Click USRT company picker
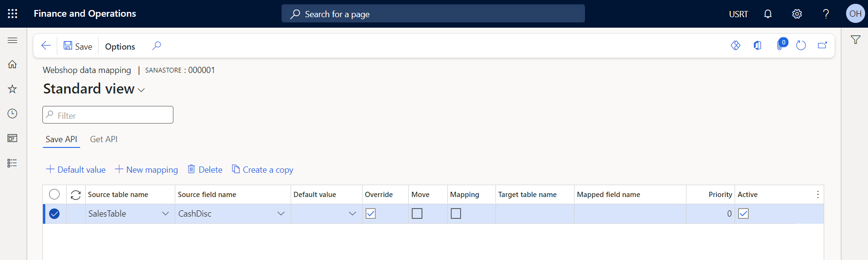Viewport: 868px width, 260px height. click(x=738, y=14)
